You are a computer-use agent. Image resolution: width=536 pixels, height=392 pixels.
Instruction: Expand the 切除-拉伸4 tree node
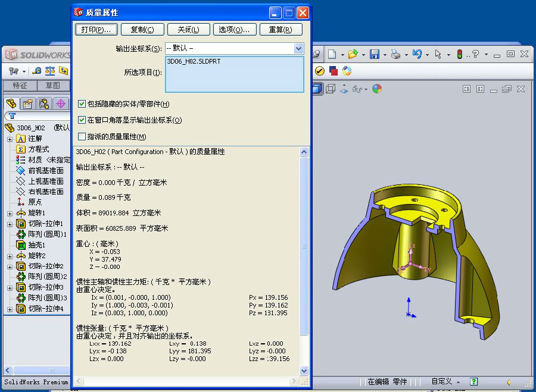click(x=10, y=309)
